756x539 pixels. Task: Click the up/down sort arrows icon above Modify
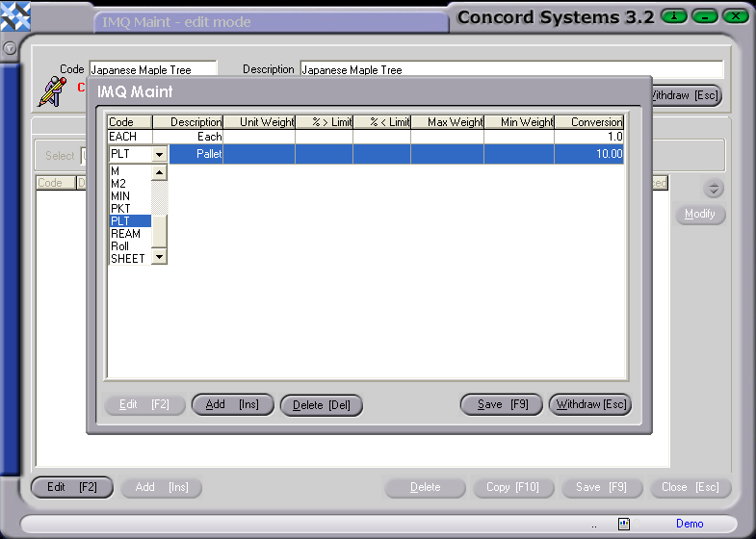714,188
